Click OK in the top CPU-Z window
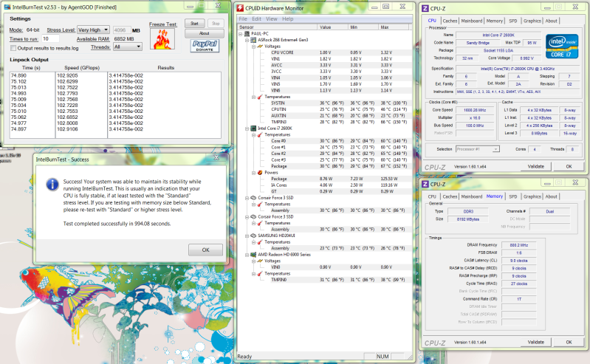Viewport: 590px width, 364px height. [x=569, y=166]
